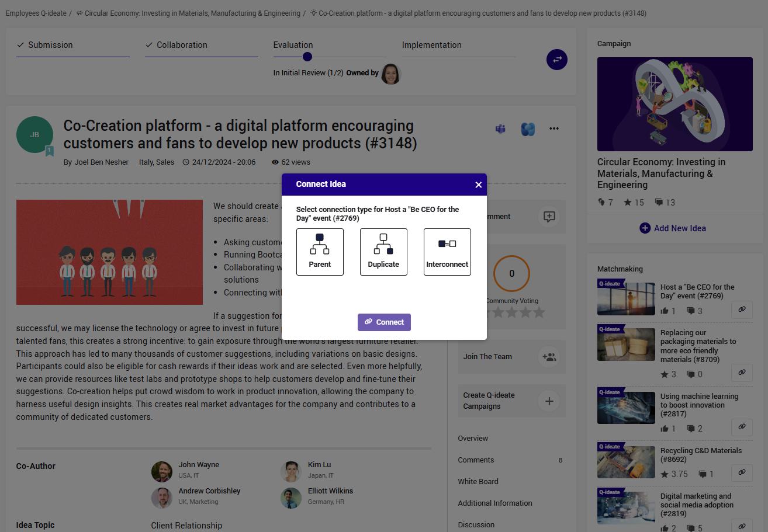Click the fifth community voting star
Image resolution: width=768 pixels, height=532 pixels.
539,313
